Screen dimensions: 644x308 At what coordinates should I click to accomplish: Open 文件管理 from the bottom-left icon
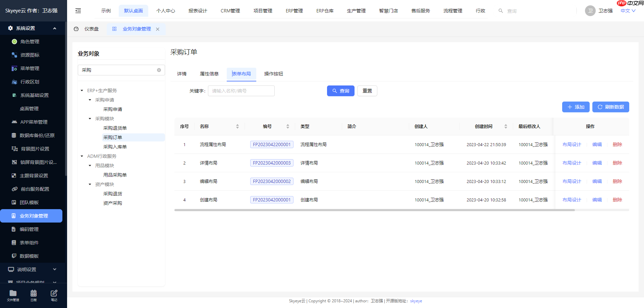click(12, 293)
